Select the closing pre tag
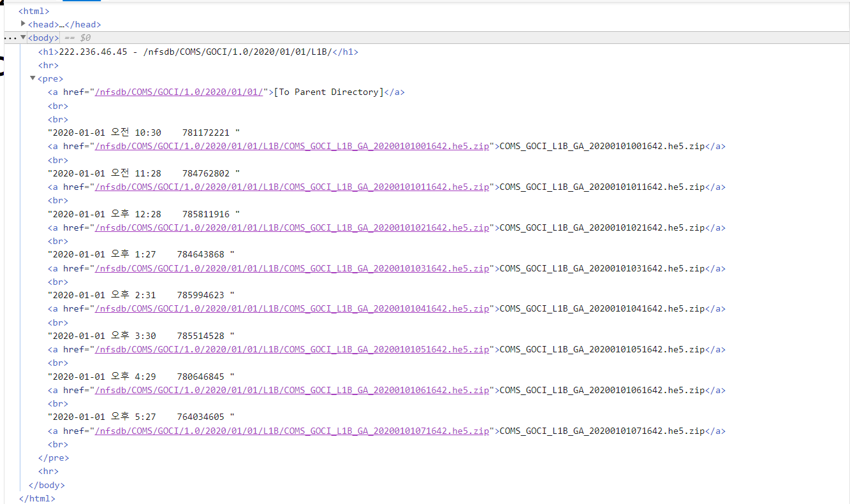Screen dimensions: 850x504 tap(54, 458)
